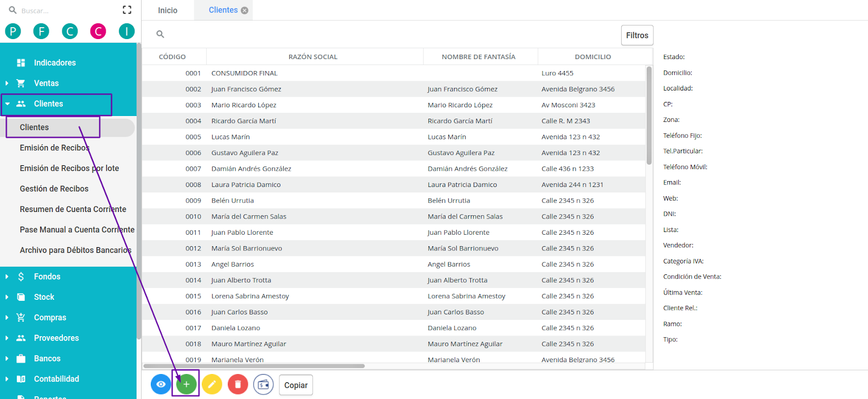Expand the Proveedores menu arrow
Image resolution: width=868 pixels, height=399 pixels.
pyautogui.click(x=7, y=338)
